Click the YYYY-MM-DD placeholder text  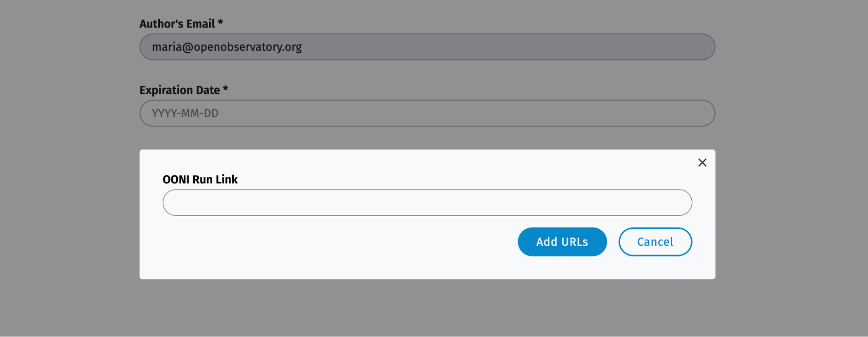(x=185, y=113)
